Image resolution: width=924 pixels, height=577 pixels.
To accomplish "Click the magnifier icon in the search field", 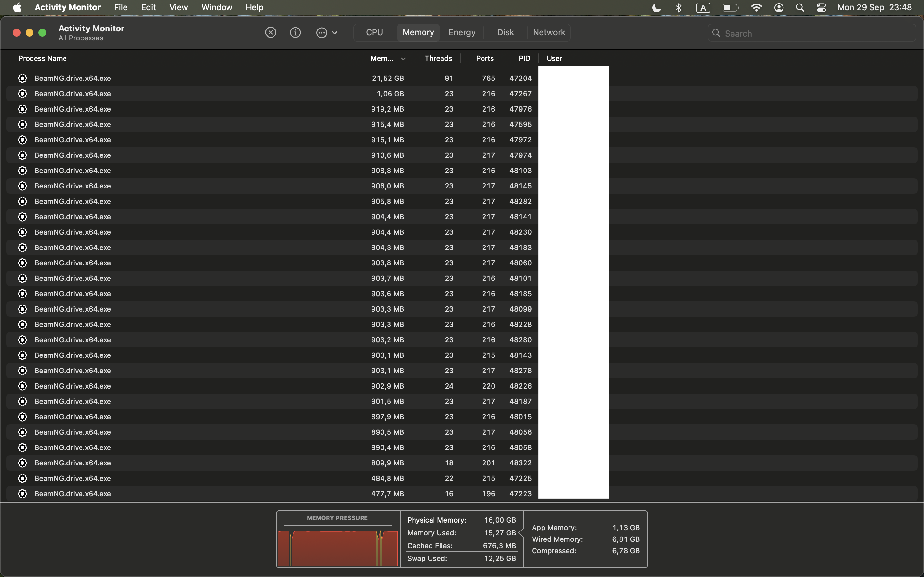I will coord(716,33).
